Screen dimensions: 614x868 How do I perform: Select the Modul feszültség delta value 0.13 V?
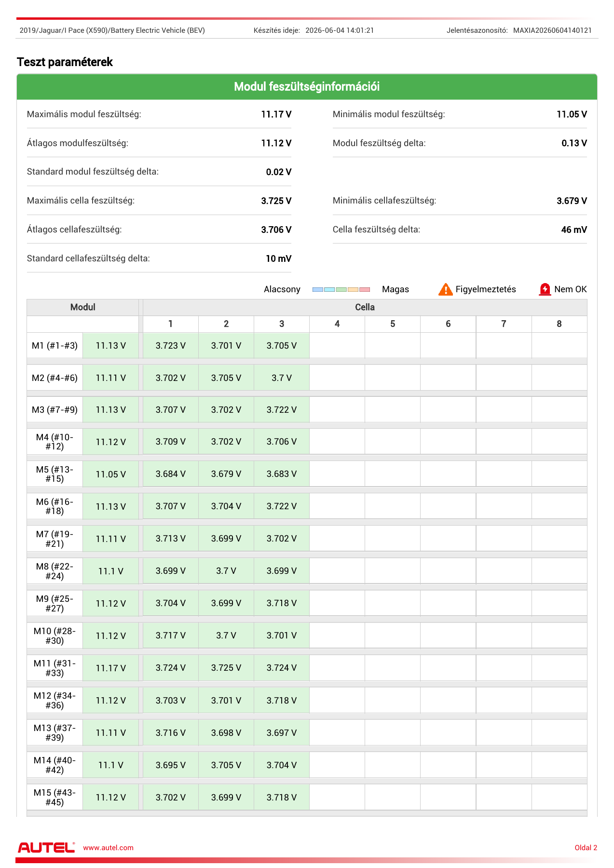tap(574, 143)
